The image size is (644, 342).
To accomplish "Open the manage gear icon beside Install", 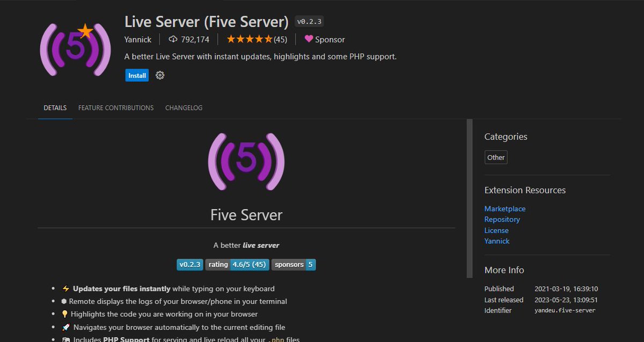I will click(x=160, y=75).
